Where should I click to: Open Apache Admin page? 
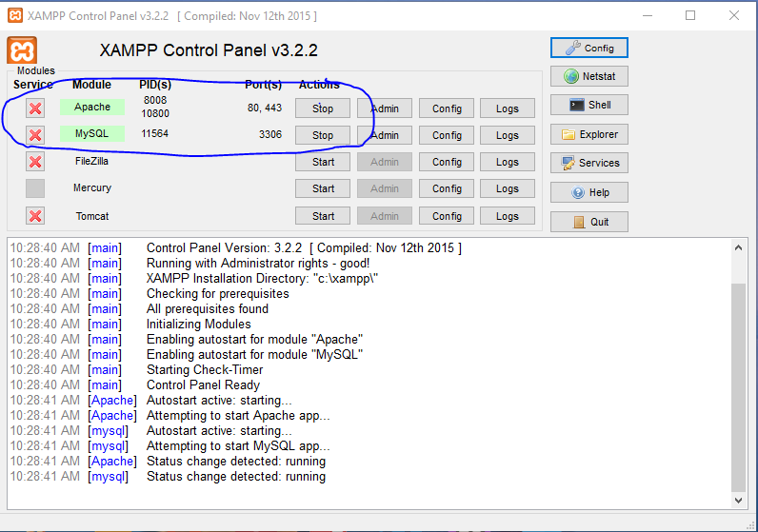(385, 108)
